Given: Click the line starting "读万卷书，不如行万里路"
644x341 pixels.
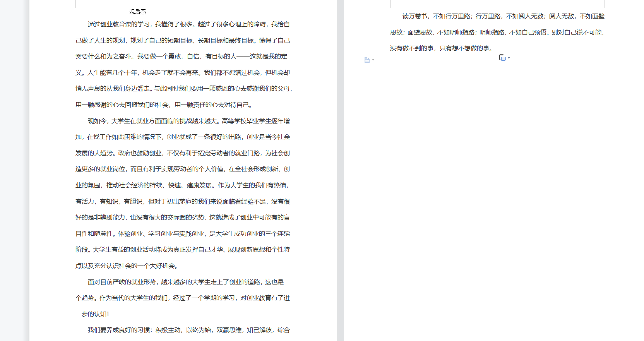Looking at the screenshot, I should click(x=504, y=16).
